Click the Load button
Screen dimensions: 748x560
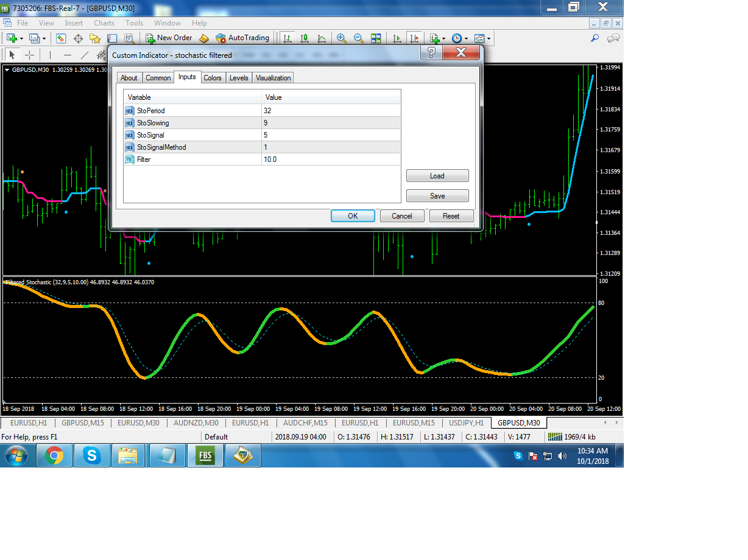pos(437,176)
